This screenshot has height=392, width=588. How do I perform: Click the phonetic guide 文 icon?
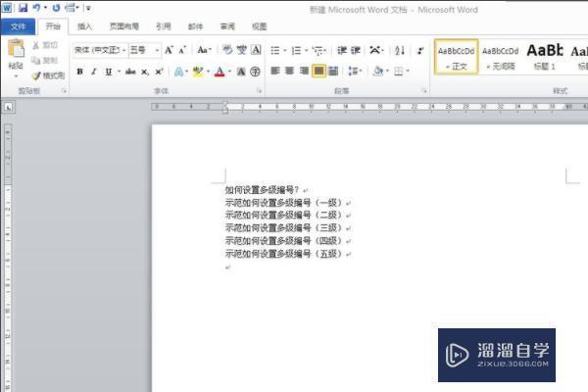[242, 50]
